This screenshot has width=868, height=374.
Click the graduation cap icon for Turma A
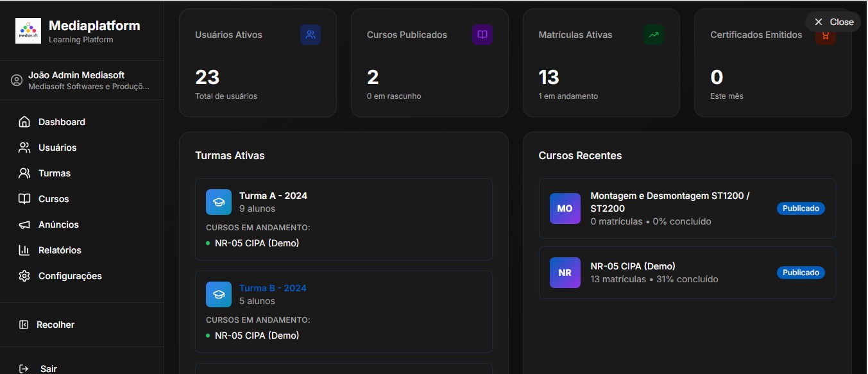coord(219,202)
